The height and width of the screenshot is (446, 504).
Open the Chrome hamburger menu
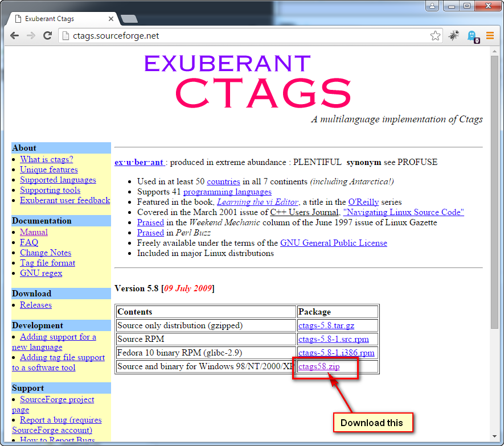pos(490,35)
